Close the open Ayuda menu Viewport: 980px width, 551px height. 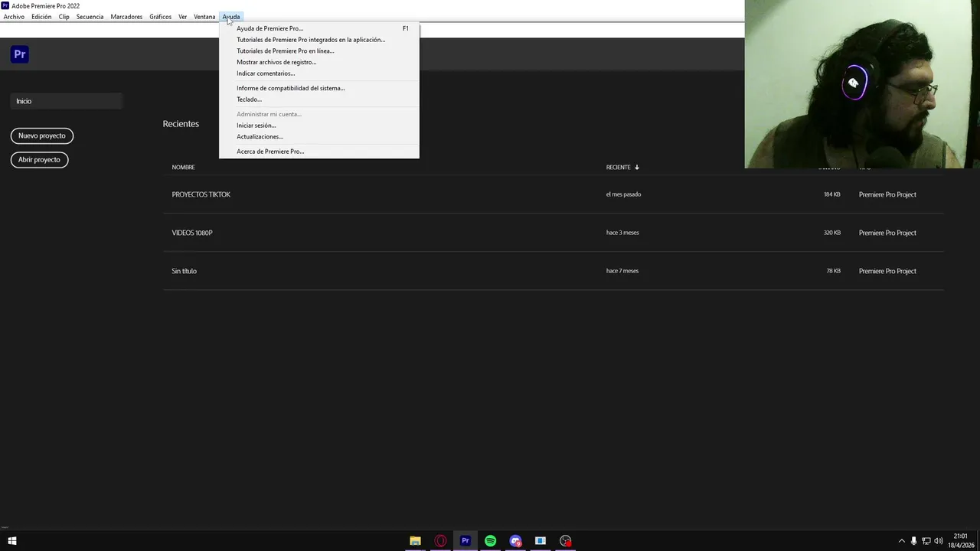pyautogui.click(x=230, y=17)
